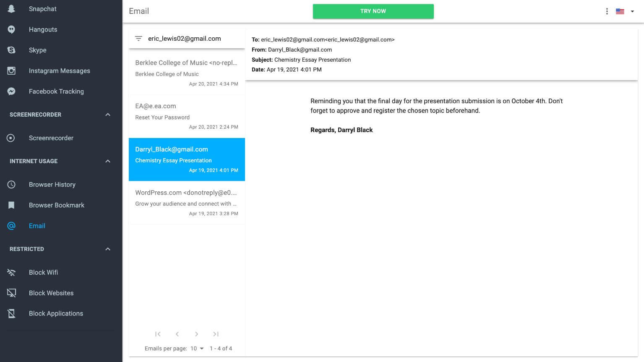Click the Hangouts chat bubble icon

[11, 29]
